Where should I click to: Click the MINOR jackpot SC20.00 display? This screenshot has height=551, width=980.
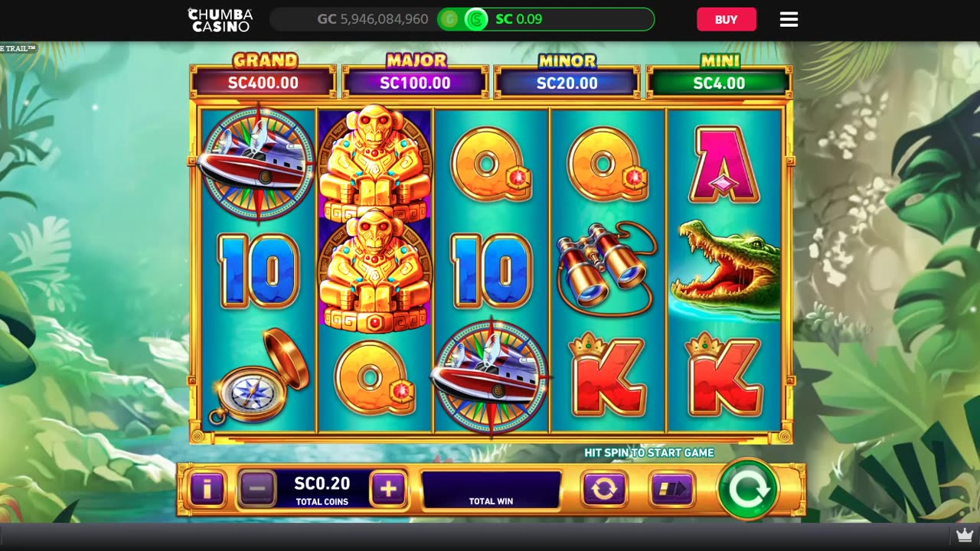pos(567,83)
